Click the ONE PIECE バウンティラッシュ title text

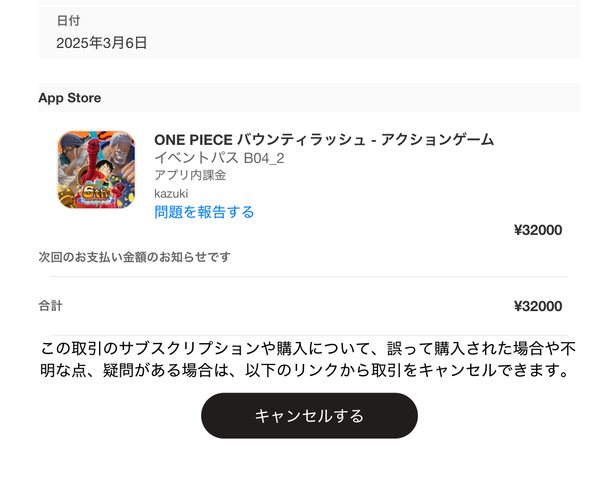coord(324,140)
